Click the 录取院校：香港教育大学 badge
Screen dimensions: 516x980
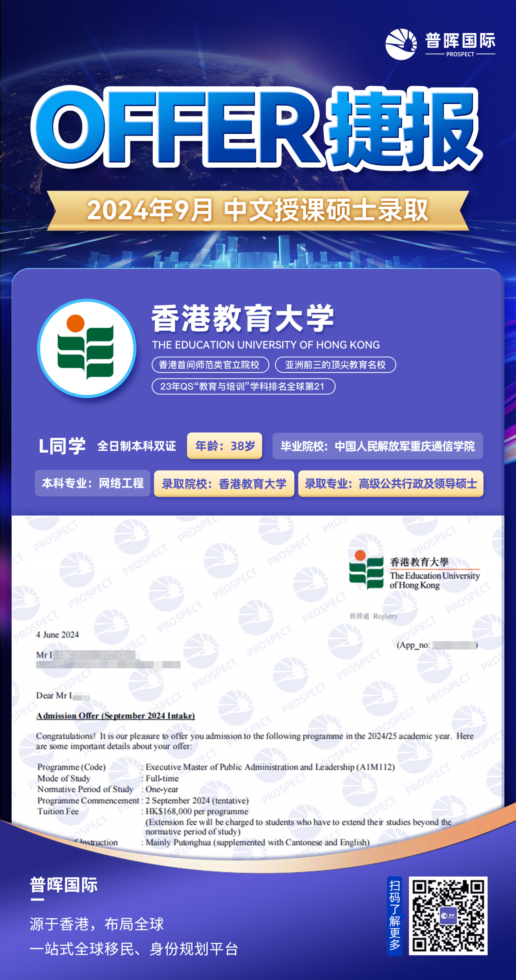(x=224, y=483)
